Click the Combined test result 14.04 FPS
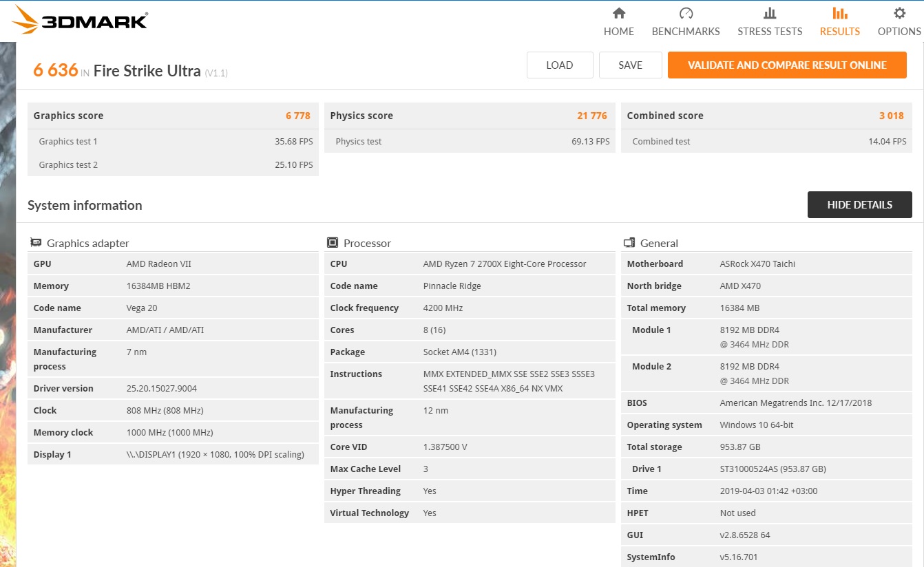The height and width of the screenshot is (567, 924). [888, 142]
